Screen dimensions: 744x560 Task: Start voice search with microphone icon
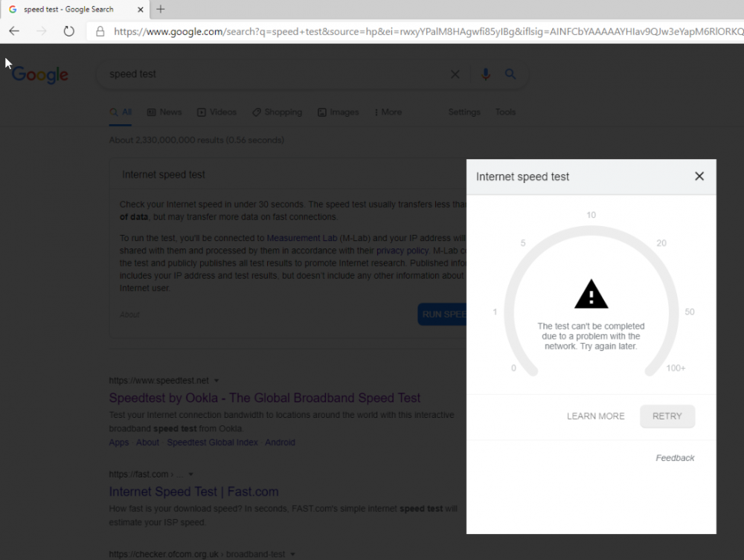pos(485,74)
